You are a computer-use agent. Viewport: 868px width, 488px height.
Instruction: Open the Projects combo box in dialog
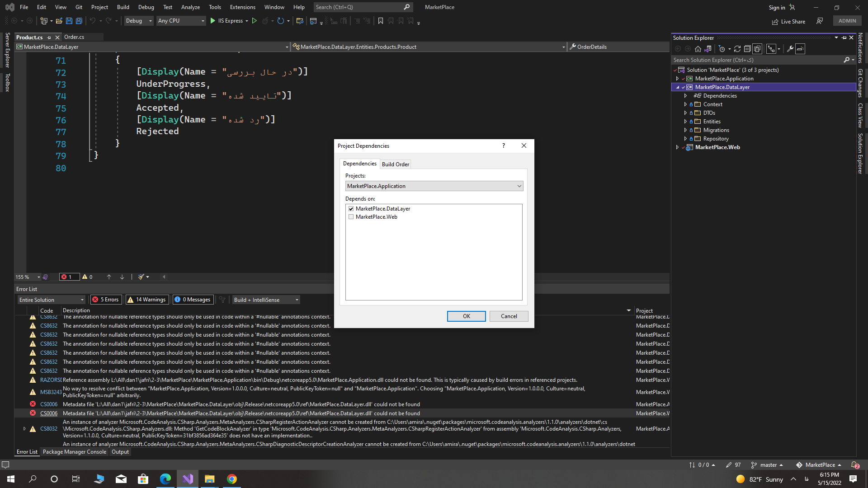tap(434, 186)
